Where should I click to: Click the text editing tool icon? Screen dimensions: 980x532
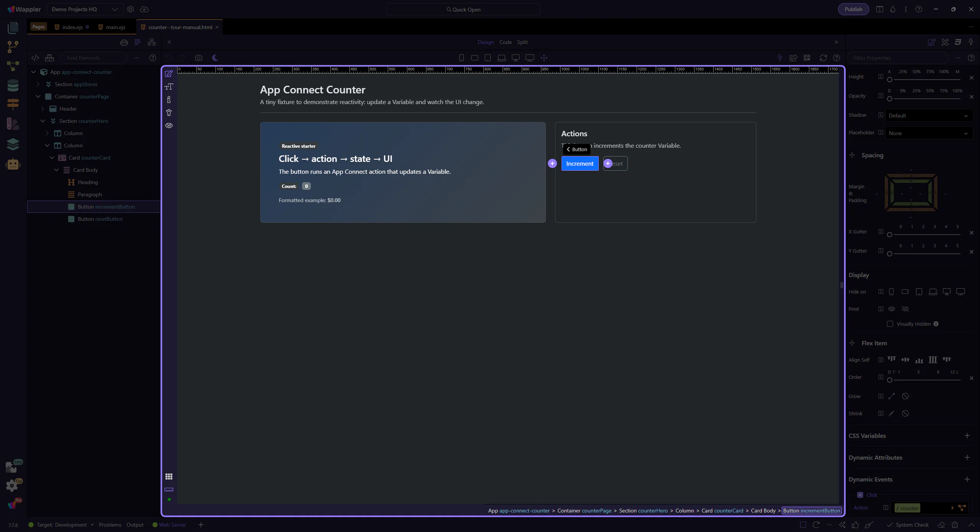point(169,86)
